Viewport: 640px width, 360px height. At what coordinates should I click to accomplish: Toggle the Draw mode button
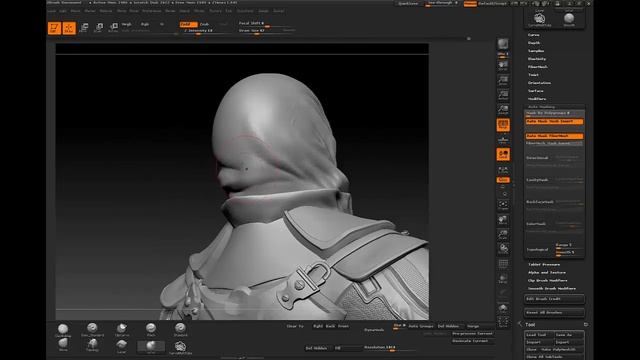[69, 28]
